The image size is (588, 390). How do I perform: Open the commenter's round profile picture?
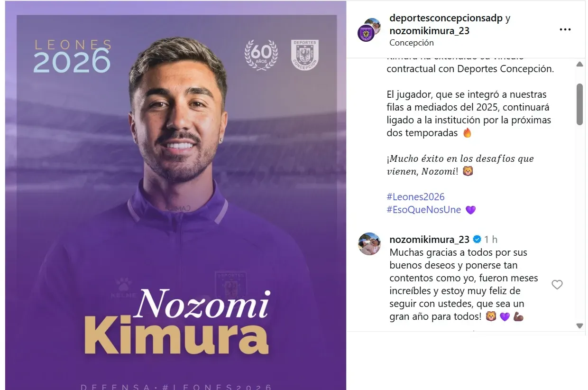[x=369, y=244]
